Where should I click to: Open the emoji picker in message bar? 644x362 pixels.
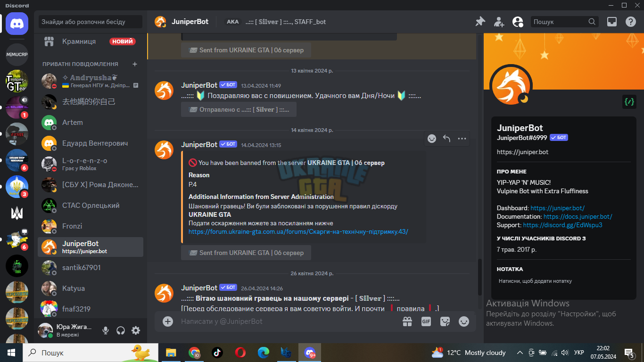click(464, 321)
